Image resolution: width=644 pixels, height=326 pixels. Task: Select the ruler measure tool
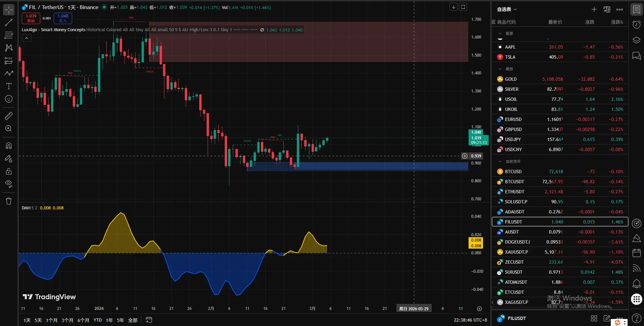pyautogui.click(x=9, y=116)
